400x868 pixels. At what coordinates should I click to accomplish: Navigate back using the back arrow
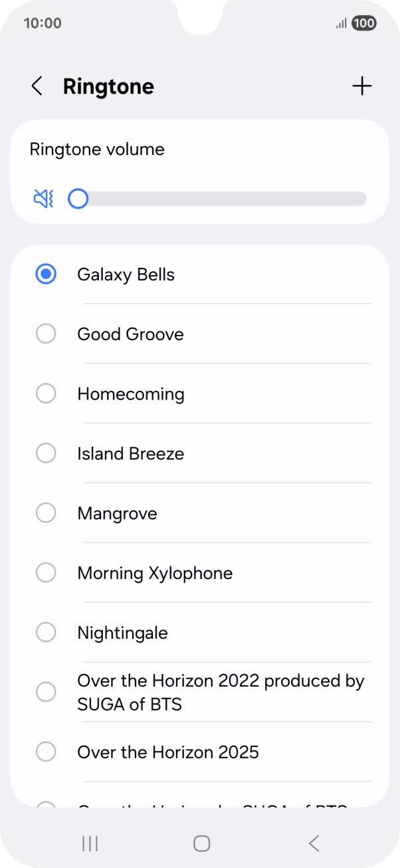click(37, 86)
